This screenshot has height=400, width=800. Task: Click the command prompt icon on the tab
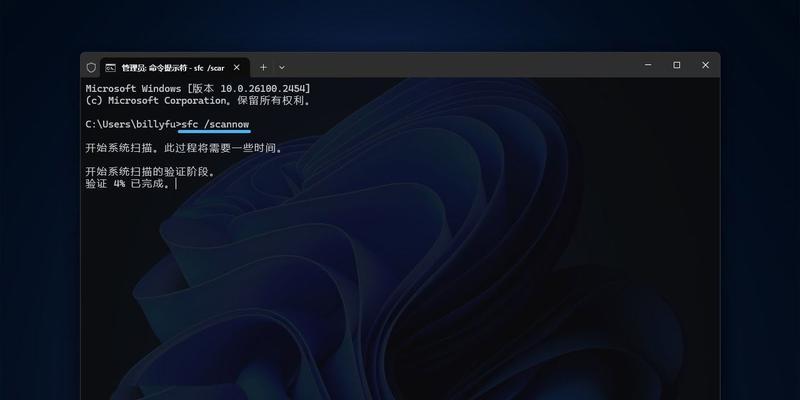click(x=110, y=67)
